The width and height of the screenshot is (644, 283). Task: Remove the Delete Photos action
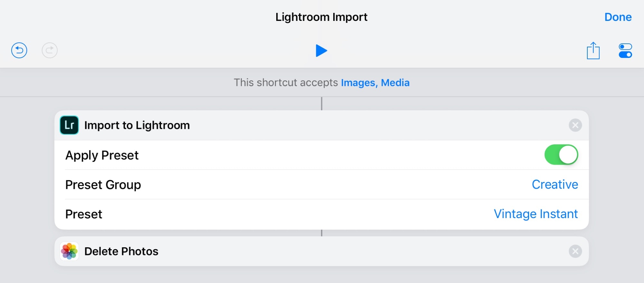point(575,251)
